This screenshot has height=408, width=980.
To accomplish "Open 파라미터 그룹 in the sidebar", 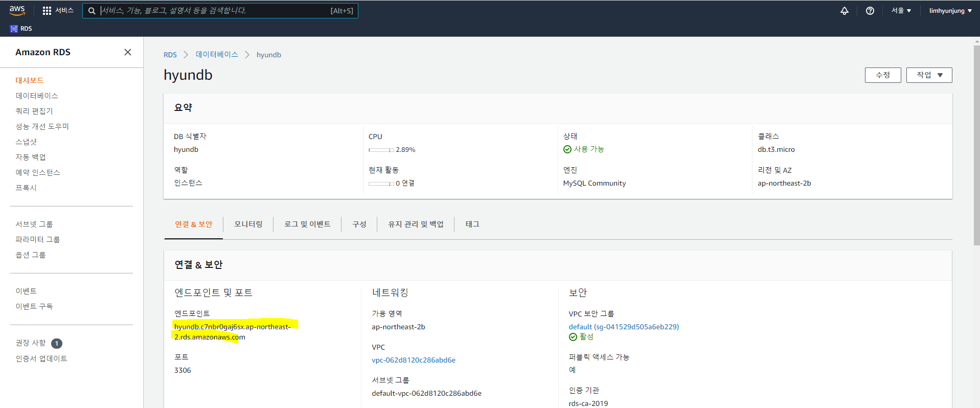I will [38, 239].
